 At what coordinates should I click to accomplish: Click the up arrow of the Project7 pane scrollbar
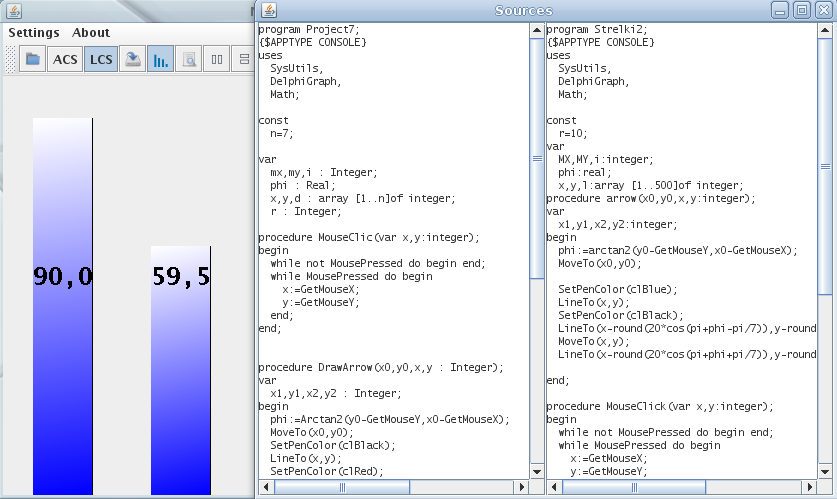(x=537, y=30)
